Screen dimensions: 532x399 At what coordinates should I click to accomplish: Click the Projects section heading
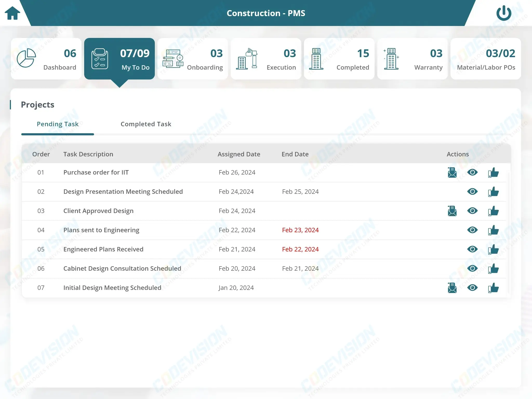pos(38,105)
